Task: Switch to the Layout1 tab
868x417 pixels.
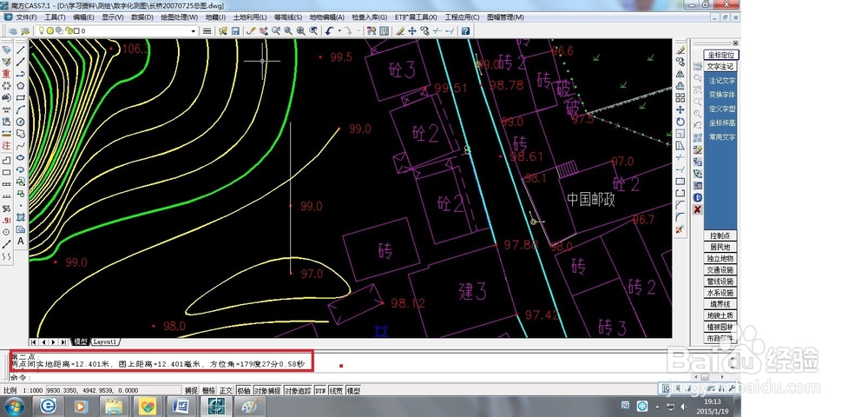Action: point(105,342)
